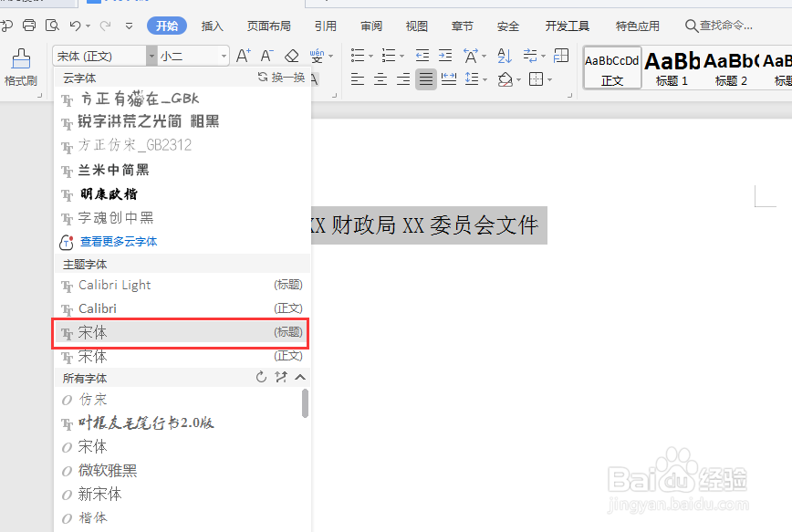Click the show/hide paragraph marks icon
Screen dimensions: 792x532
coord(530,55)
